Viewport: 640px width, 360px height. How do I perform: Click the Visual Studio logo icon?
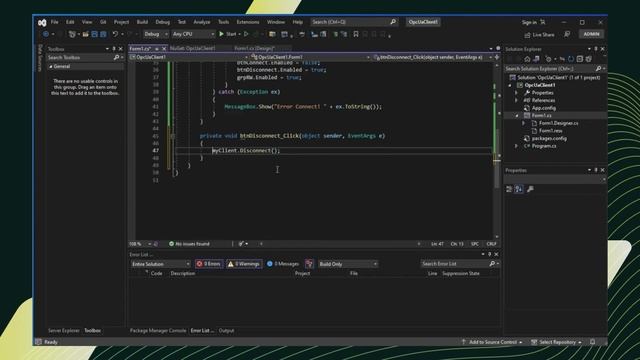tap(42, 23)
